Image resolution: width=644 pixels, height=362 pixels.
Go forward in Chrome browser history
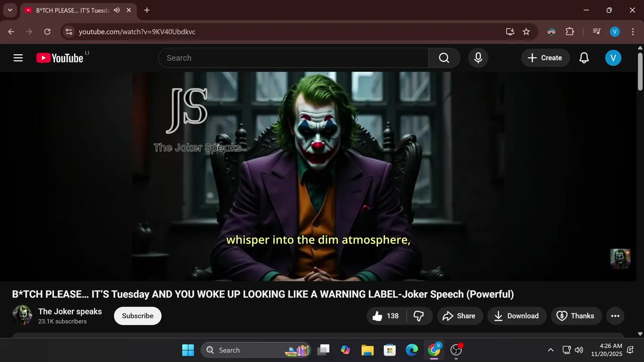29,32
